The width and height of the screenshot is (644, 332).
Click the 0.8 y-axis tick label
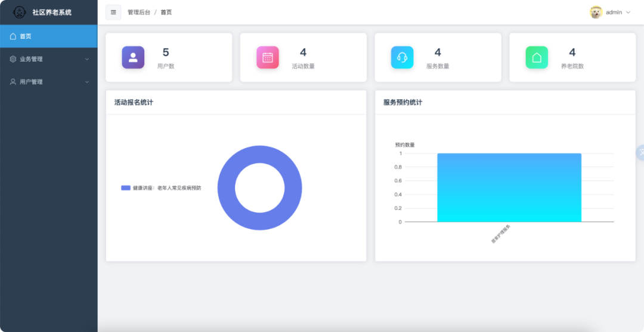tap(398, 167)
